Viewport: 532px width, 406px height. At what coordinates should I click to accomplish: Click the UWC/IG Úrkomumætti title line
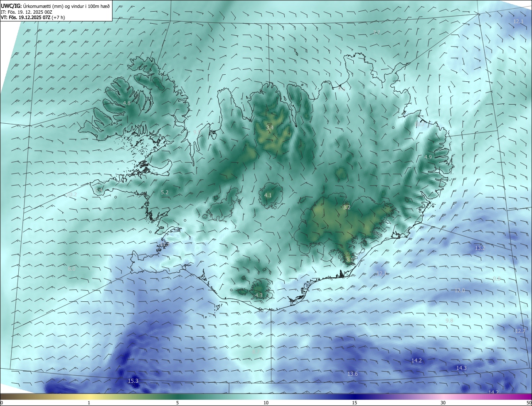tap(55, 6)
